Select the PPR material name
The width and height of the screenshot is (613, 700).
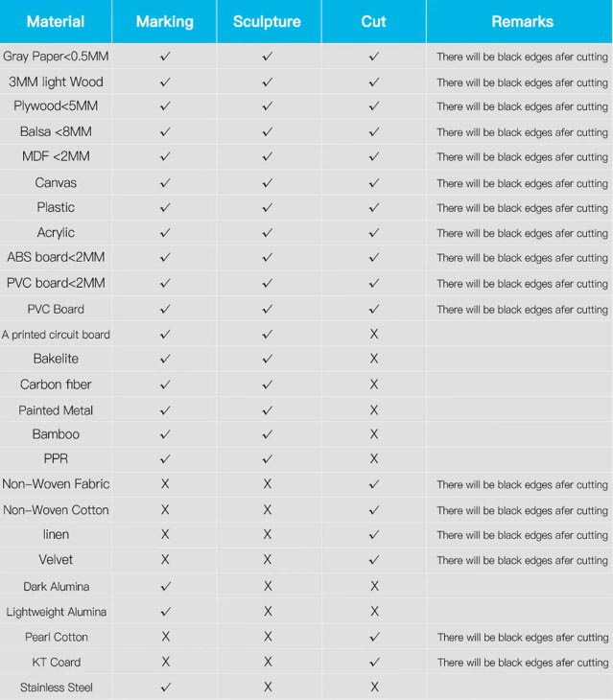pyautogui.click(x=56, y=459)
